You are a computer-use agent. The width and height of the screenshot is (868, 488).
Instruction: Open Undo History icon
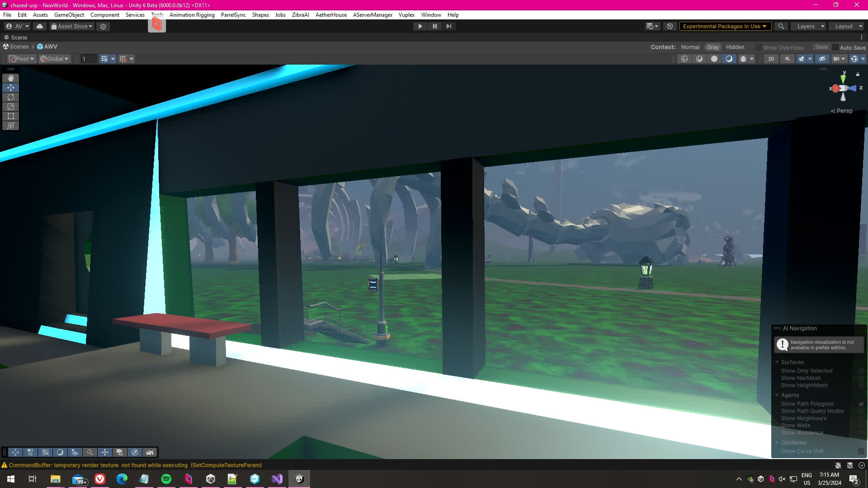coord(670,26)
